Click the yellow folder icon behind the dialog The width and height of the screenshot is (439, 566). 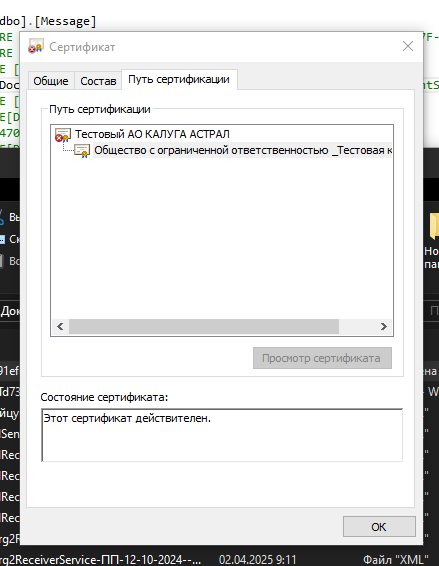pos(434,227)
